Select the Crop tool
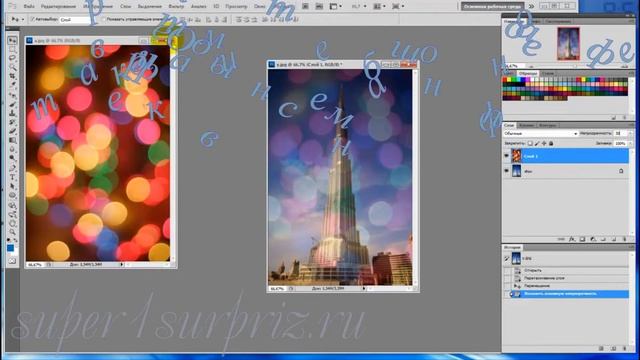Image resolution: width=640 pixels, height=360 pixels. tap(12, 76)
